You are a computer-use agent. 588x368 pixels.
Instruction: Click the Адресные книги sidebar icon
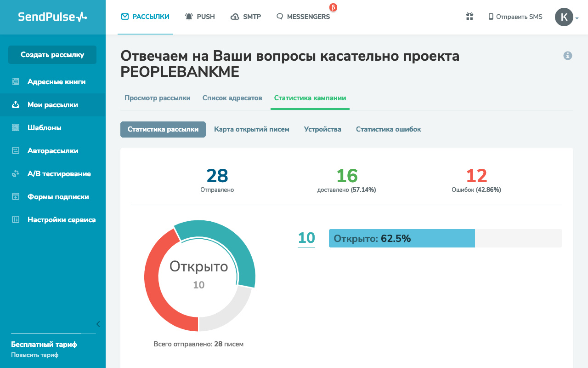[x=16, y=82]
